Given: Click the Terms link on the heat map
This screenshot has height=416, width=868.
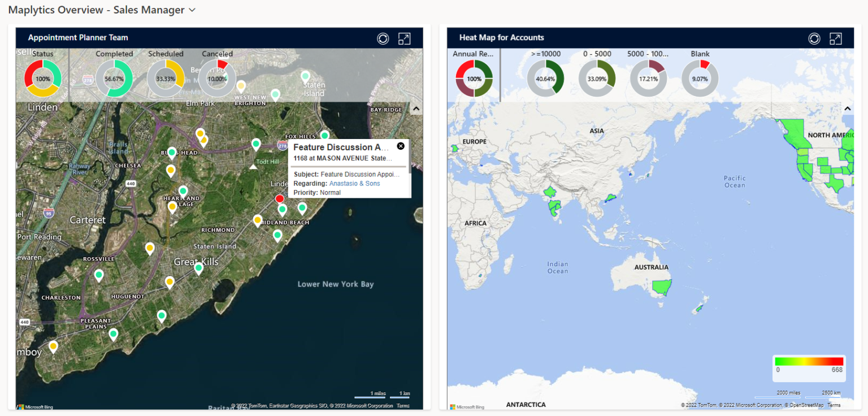Looking at the screenshot, I should [834, 405].
